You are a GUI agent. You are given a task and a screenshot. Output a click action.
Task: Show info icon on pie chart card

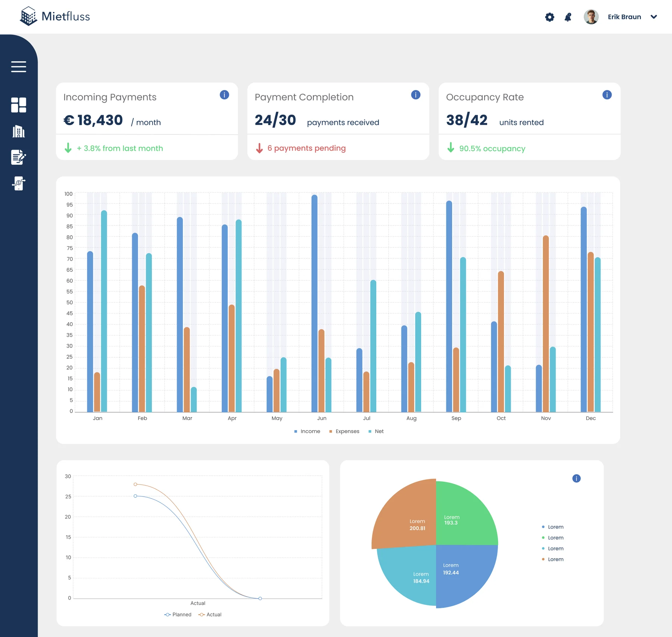click(576, 478)
